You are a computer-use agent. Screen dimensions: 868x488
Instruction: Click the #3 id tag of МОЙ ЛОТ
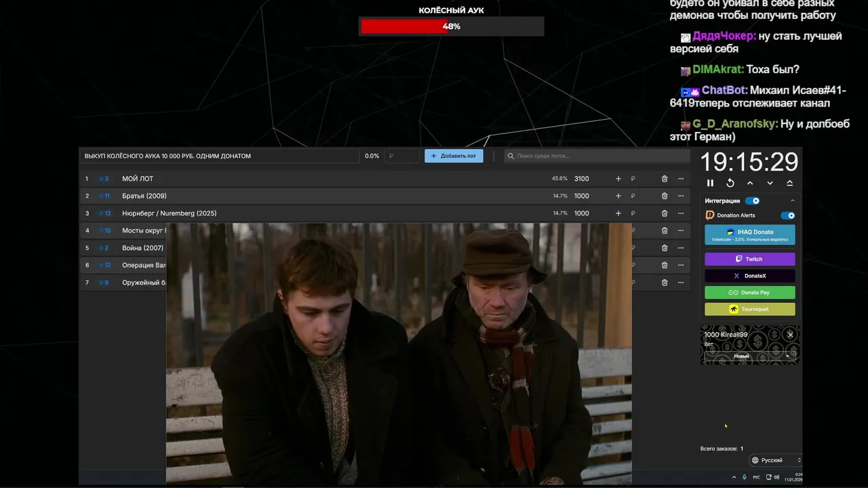point(104,179)
